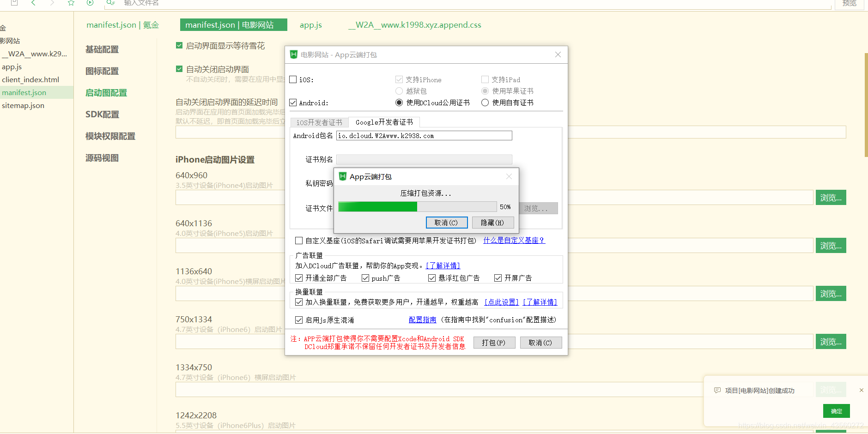Image resolution: width=868 pixels, height=434 pixels.
Task: Click the 打包(P) button
Action: pos(494,342)
